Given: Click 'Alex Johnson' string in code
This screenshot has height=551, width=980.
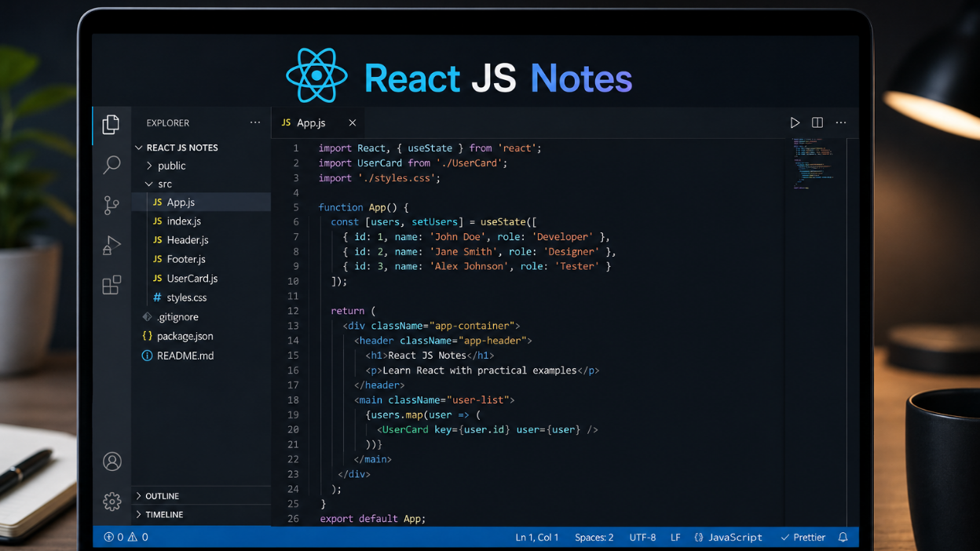Looking at the screenshot, I should point(471,267).
